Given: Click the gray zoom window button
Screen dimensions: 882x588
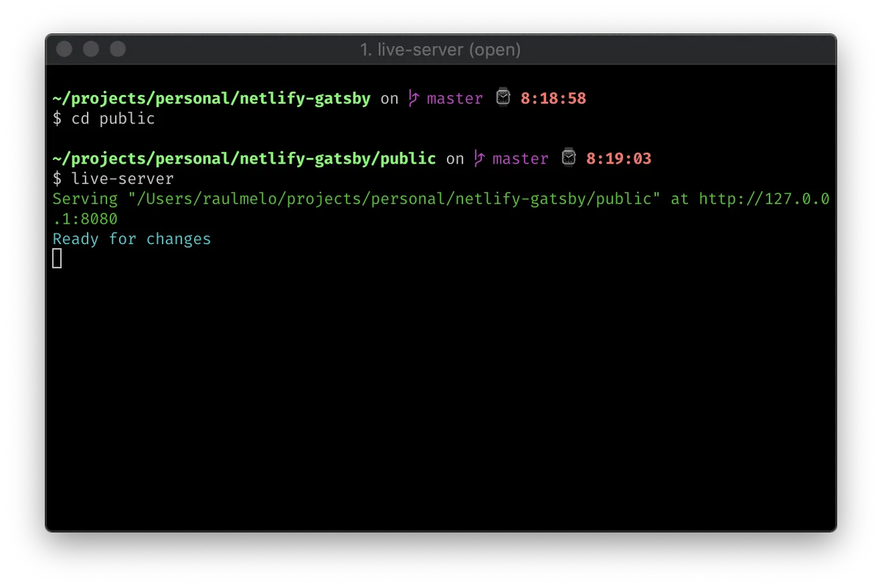Looking at the screenshot, I should tap(118, 50).
